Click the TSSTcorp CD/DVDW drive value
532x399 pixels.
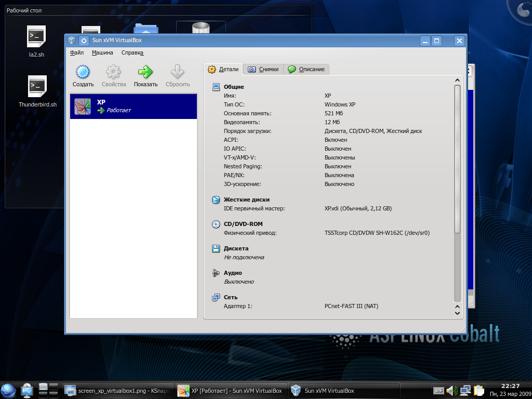377,233
